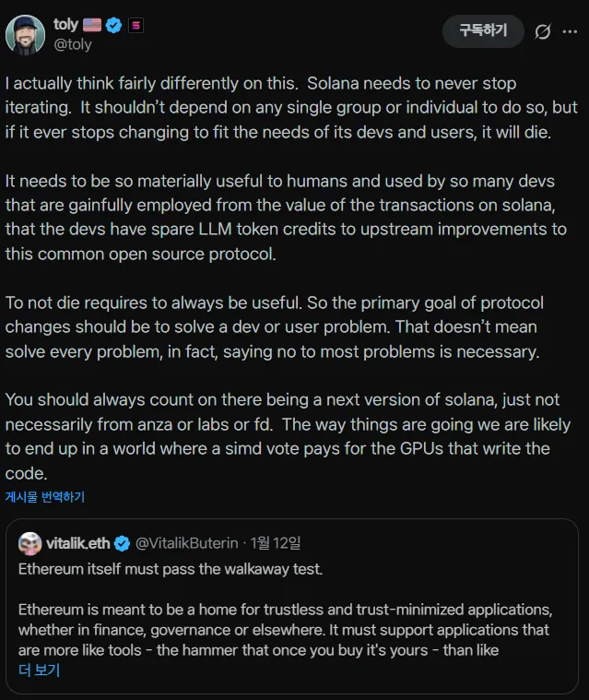The image size is (589, 700).
Task: Click the Grok explain icon
Action: [x=543, y=31]
